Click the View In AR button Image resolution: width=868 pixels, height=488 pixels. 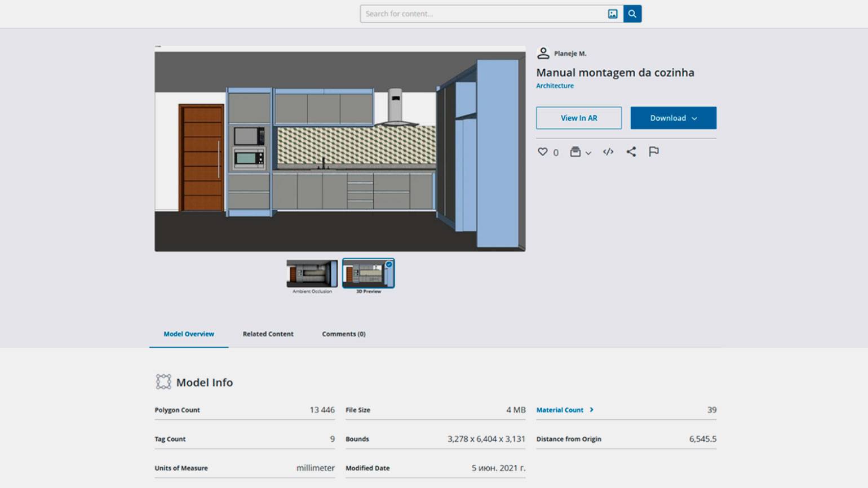pos(578,118)
